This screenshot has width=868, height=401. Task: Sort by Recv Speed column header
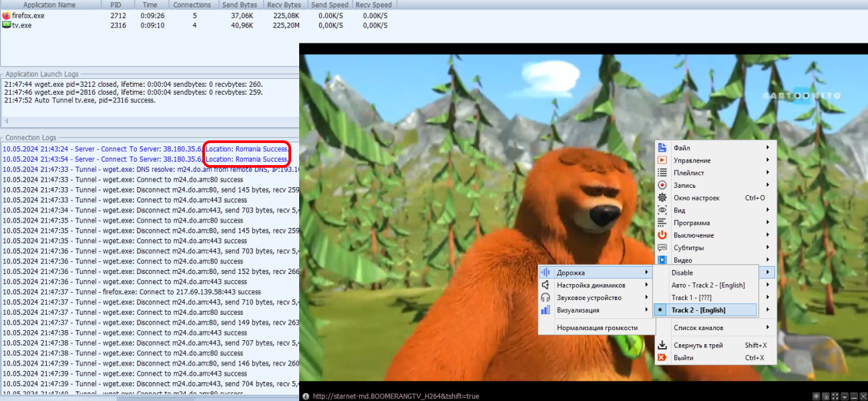tap(374, 5)
